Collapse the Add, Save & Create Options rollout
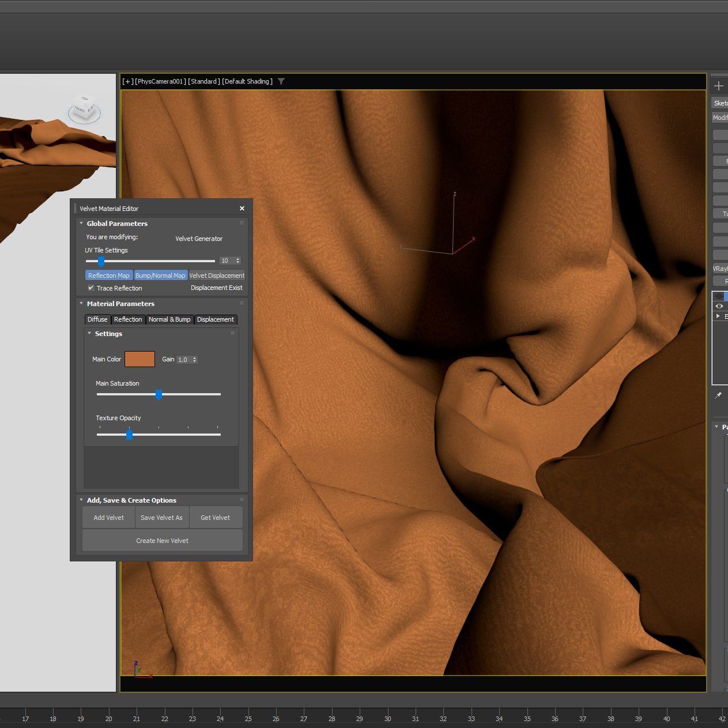 coord(81,500)
